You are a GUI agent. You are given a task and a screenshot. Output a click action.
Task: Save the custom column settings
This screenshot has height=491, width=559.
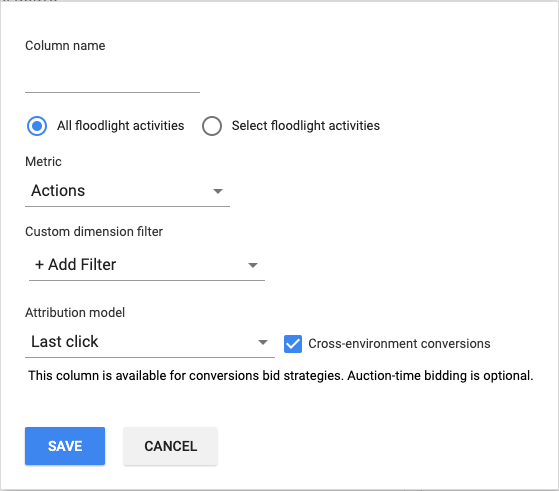point(65,446)
